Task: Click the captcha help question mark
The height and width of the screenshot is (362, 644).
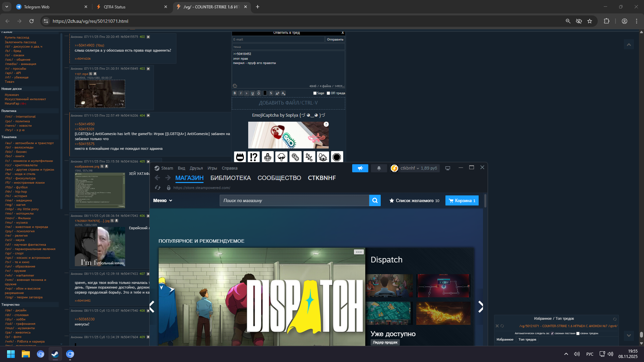Action: coord(326,124)
